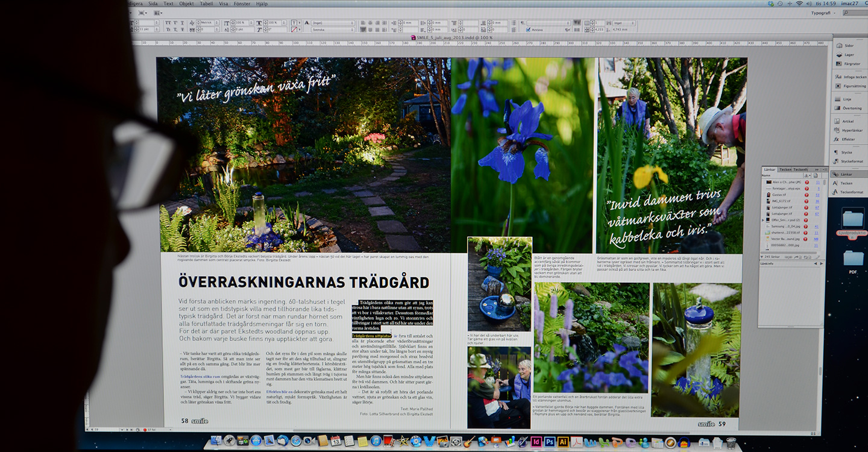Open the Hjälp menu
The image size is (868, 452).
262,4
